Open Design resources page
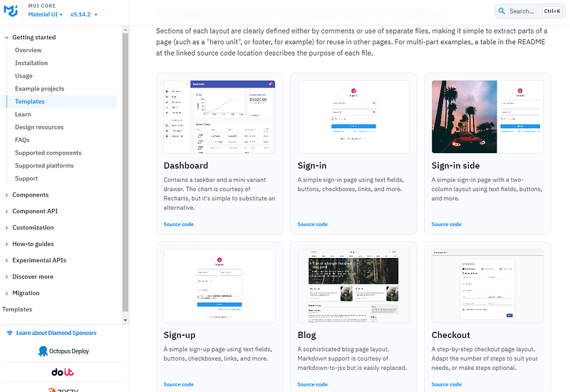570x392 pixels. click(x=39, y=127)
